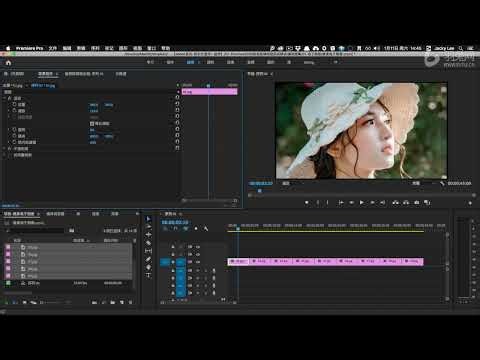This screenshot has height=360, width=480.
Task: Toggle Snap in timeline
Action: 176,229
